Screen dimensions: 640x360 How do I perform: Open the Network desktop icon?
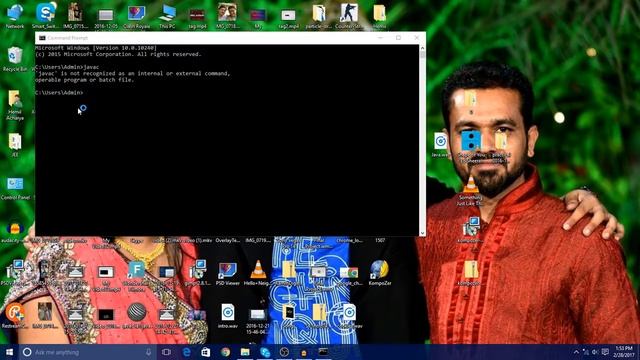coord(15,16)
